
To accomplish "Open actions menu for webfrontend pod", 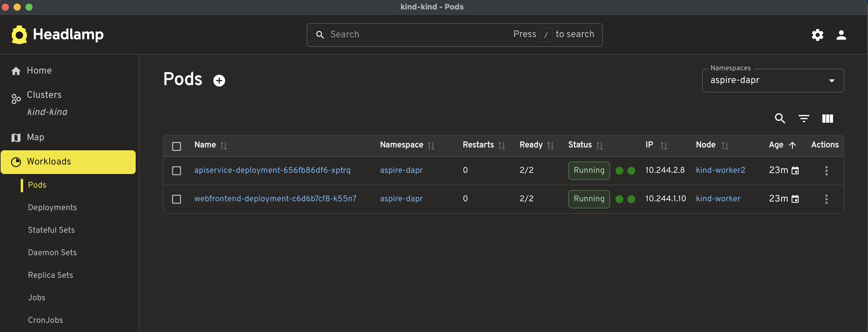I will pyautogui.click(x=826, y=199).
